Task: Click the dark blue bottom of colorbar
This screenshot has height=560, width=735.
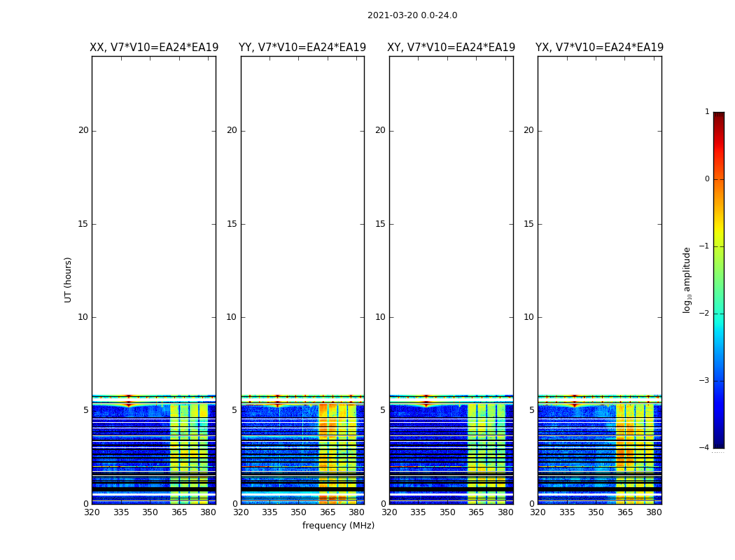Action: (x=718, y=444)
